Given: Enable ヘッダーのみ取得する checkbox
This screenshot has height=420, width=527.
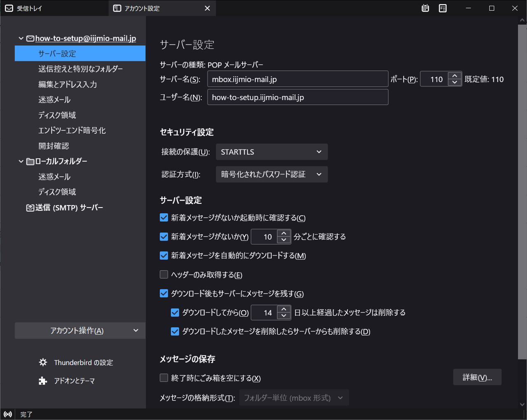Looking at the screenshot, I should [164, 274].
